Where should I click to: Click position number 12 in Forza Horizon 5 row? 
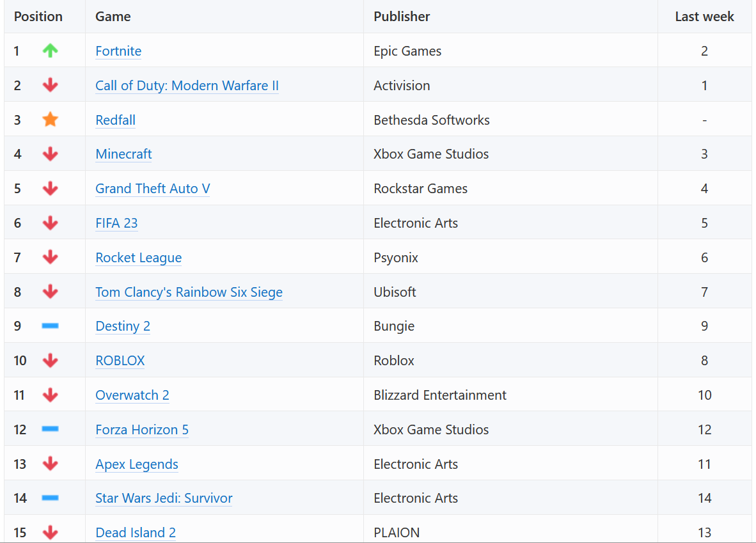[x=20, y=430]
